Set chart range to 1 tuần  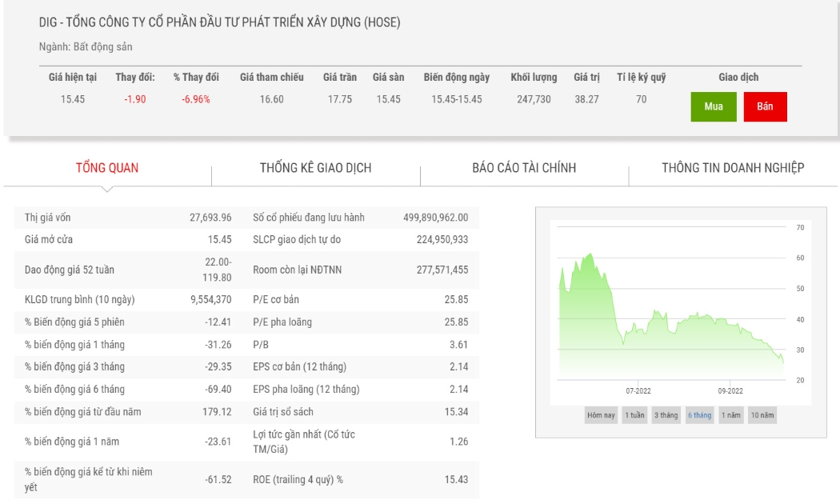pos(634,415)
